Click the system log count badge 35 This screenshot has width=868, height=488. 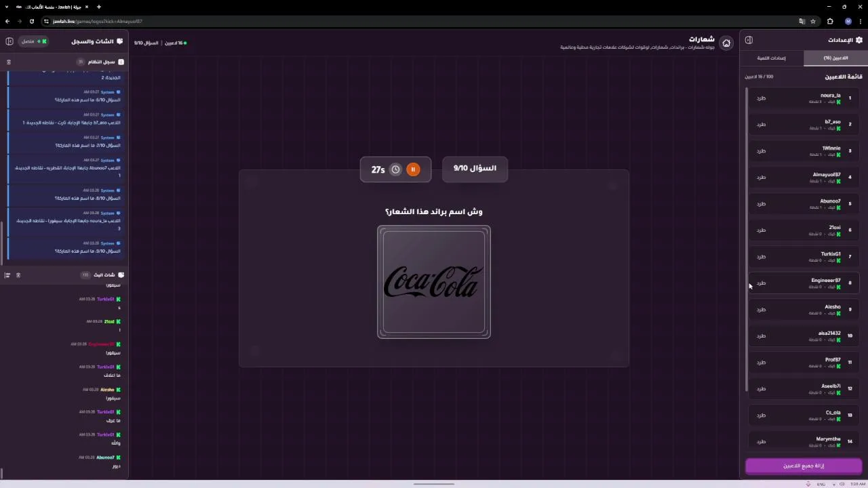pos(81,62)
